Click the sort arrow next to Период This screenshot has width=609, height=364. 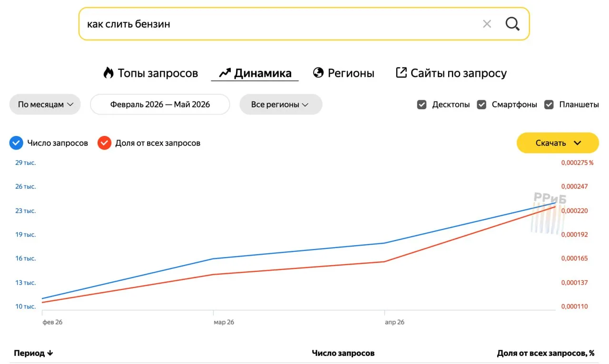pos(50,353)
